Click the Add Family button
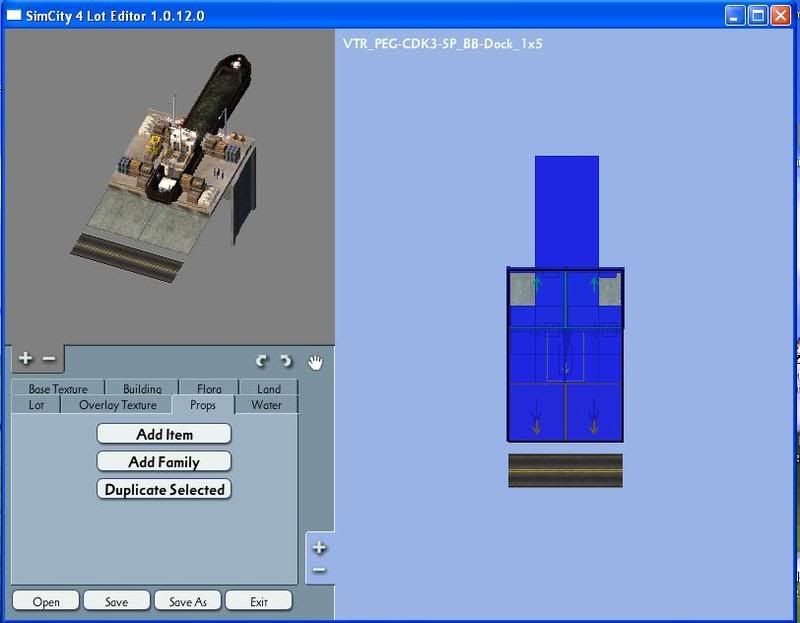The width and height of the screenshot is (800, 623). pyautogui.click(x=164, y=462)
